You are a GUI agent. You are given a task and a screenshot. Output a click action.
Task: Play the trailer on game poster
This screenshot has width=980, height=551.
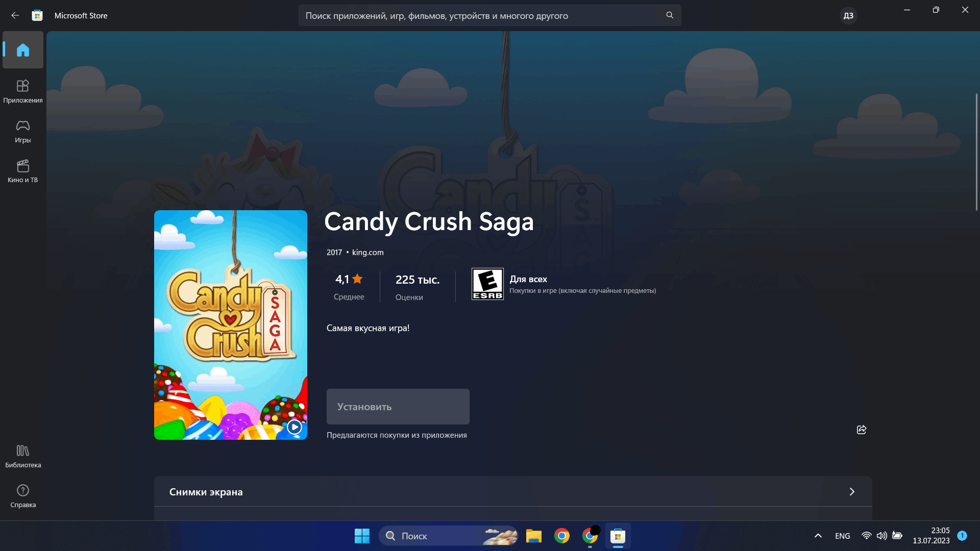[295, 427]
